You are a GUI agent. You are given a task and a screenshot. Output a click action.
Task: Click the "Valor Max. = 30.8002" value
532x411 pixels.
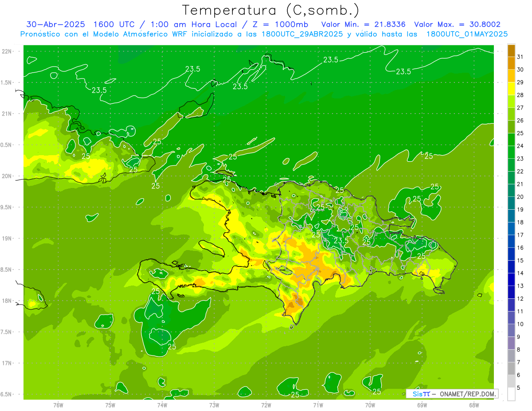(457, 24)
